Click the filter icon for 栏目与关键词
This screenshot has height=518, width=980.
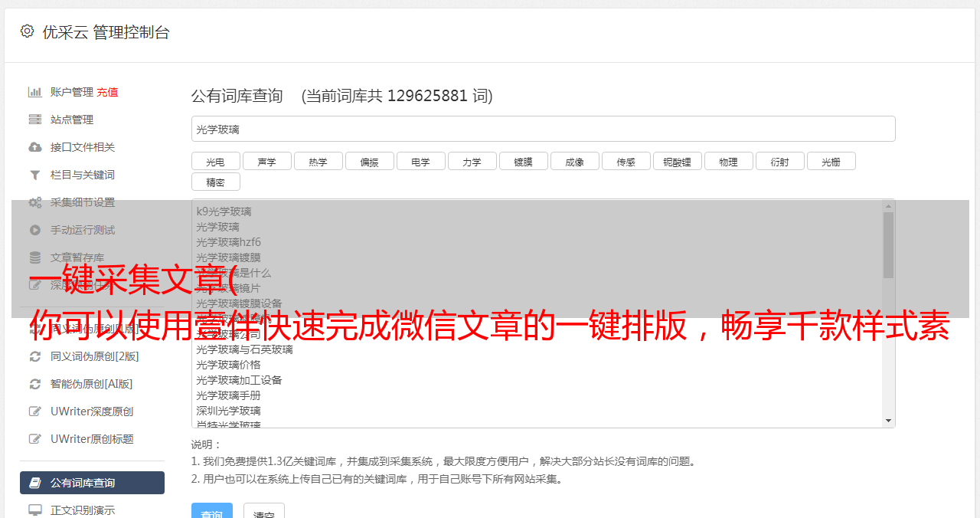point(35,175)
